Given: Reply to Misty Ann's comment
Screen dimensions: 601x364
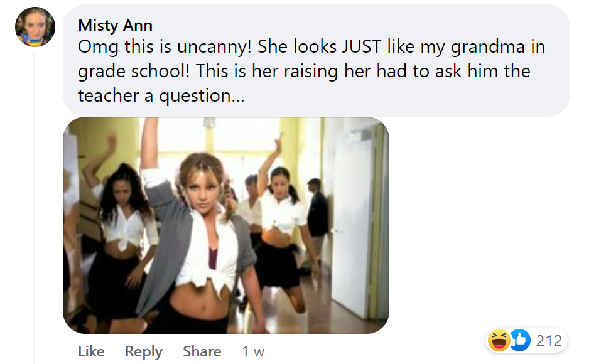Looking at the screenshot, I should click(x=144, y=351).
